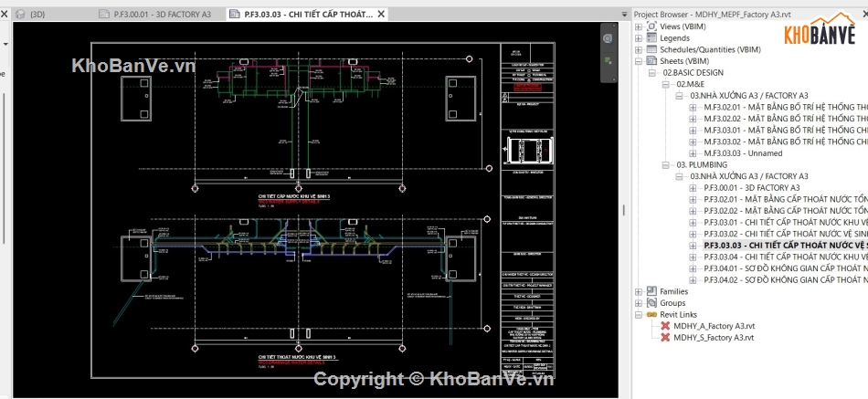Click the 03. PLUMBING label
This screenshot has width=868, height=399.
pyautogui.click(x=702, y=164)
